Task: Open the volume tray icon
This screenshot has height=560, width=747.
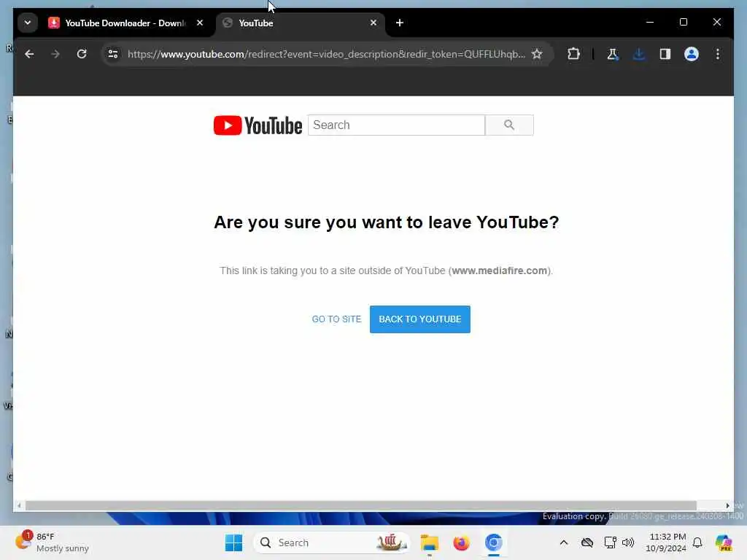Action: 628,542
